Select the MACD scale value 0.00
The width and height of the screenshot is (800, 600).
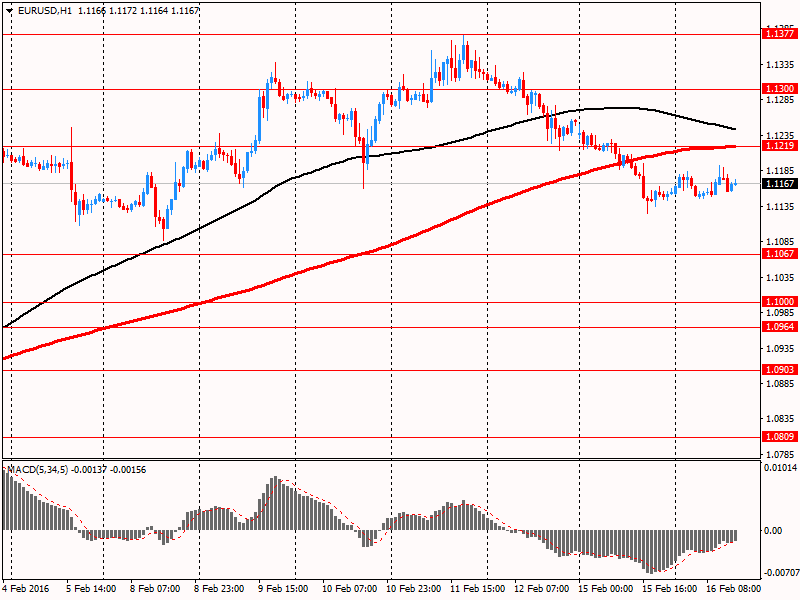[x=773, y=531]
